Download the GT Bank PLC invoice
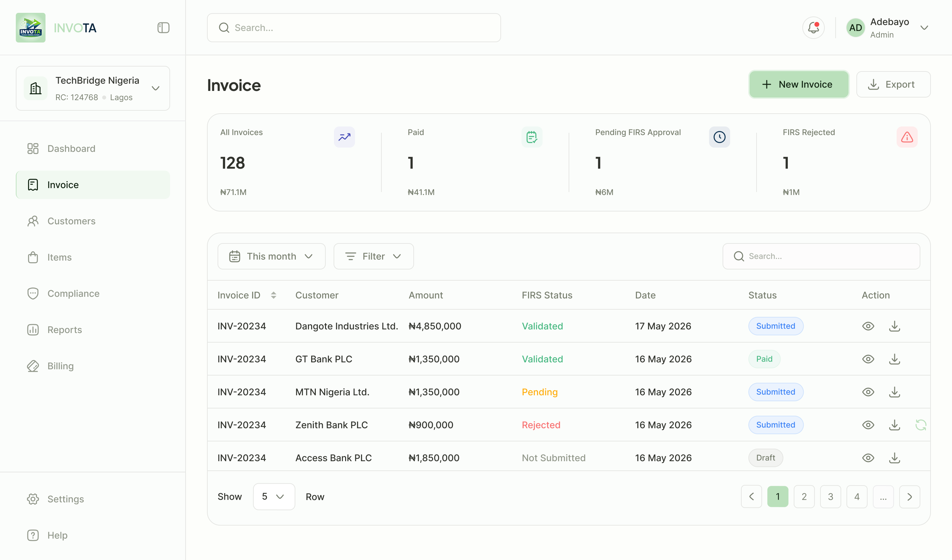The height and width of the screenshot is (560, 952). 894,359
